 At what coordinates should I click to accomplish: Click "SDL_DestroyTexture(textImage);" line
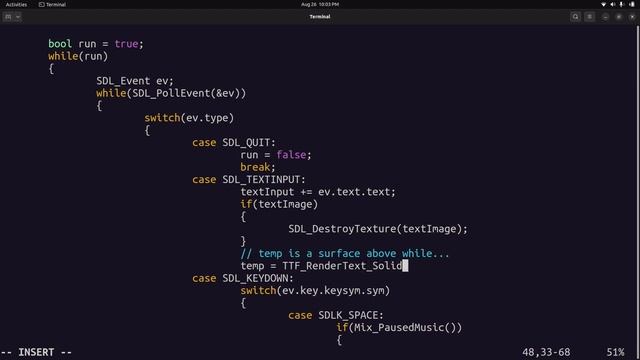[x=378, y=229]
